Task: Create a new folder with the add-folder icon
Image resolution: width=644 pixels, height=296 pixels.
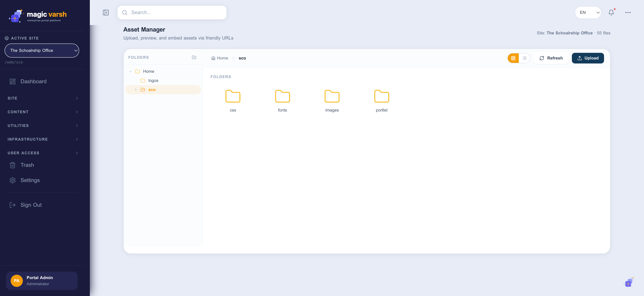Action: click(x=194, y=57)
